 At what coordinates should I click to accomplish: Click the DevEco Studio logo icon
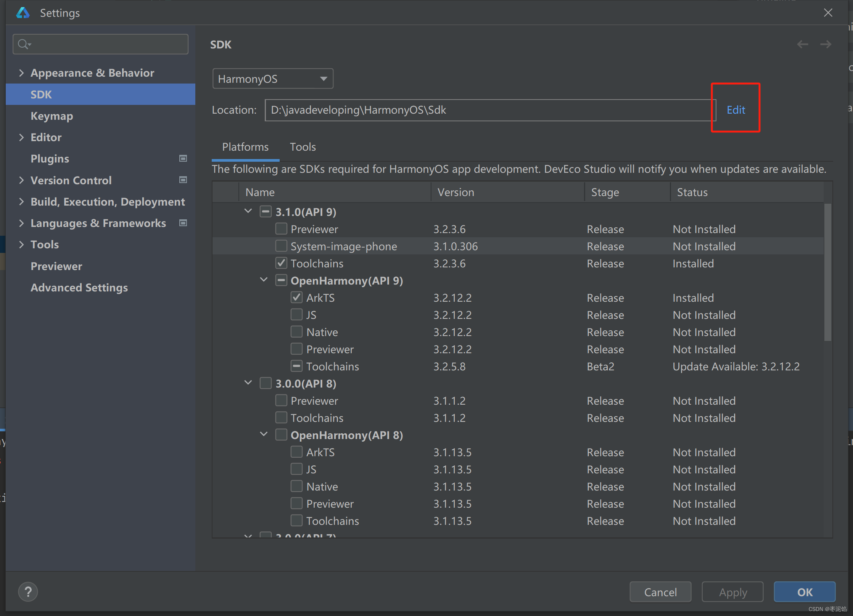coord(23,13)
